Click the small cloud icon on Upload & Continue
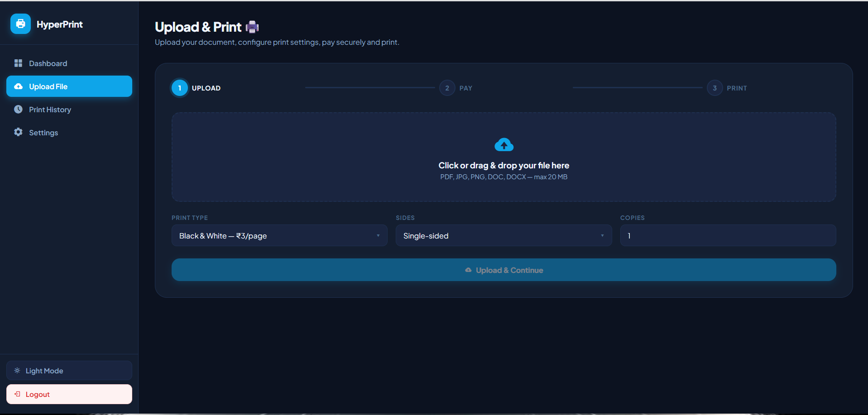 tap(468, 270)
